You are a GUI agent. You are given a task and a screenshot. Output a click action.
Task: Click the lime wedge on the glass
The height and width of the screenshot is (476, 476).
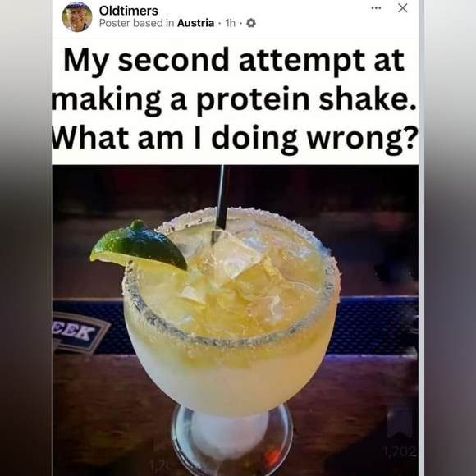(139, 246)
